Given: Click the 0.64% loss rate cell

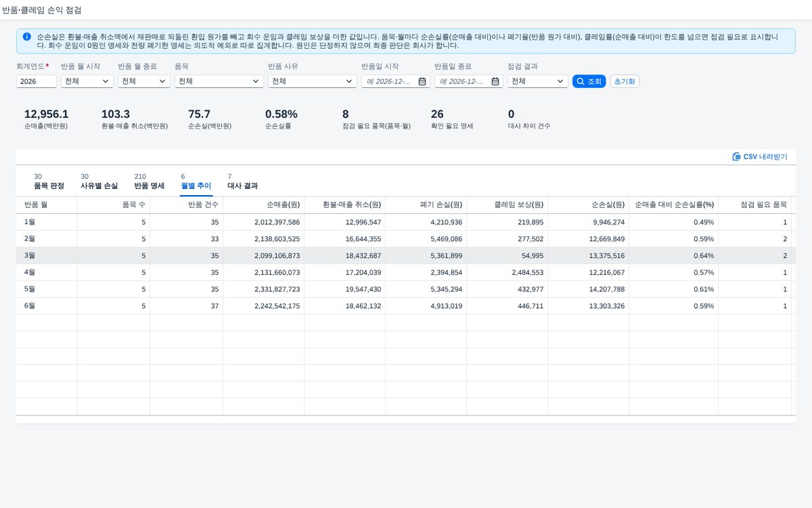Looking at the screenshot, I should tap(704, 256).
